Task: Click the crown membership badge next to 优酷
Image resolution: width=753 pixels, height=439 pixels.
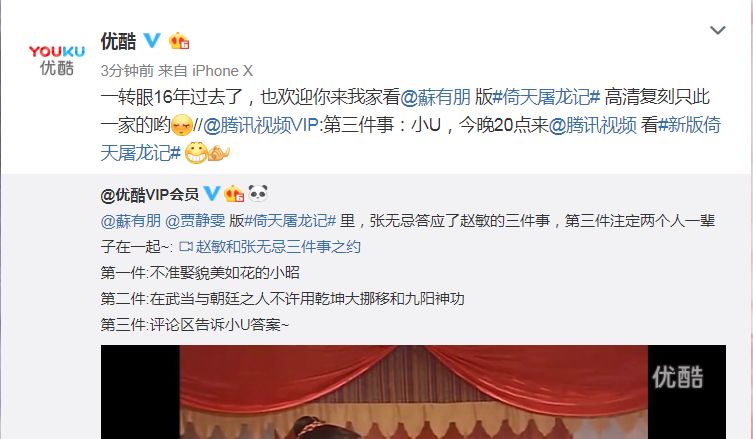Action: (x=179, y=41)
